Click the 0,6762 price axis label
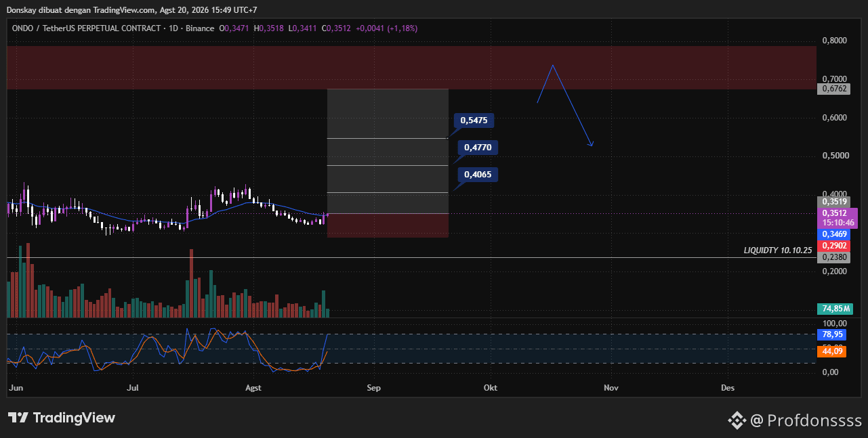 [x=834, y=89]
